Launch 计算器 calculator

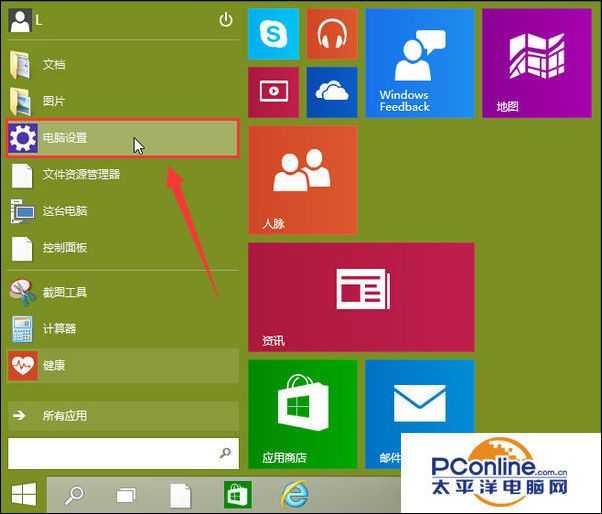(x=123, y=329)
